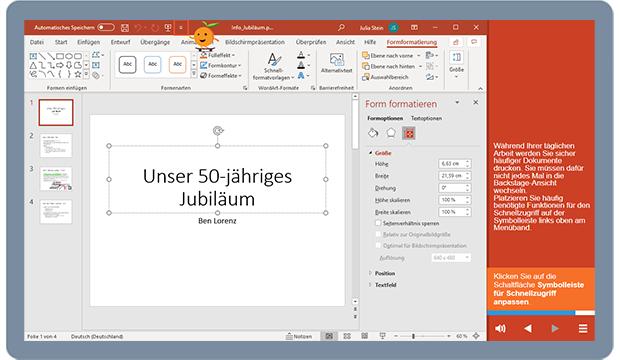
Task: Switch to the Einfügen tab
Action: pos(89,42)
